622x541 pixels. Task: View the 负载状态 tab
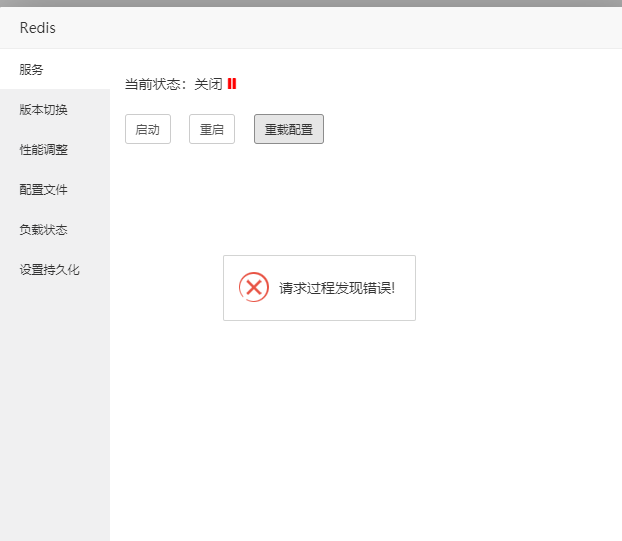coord(55,230)
